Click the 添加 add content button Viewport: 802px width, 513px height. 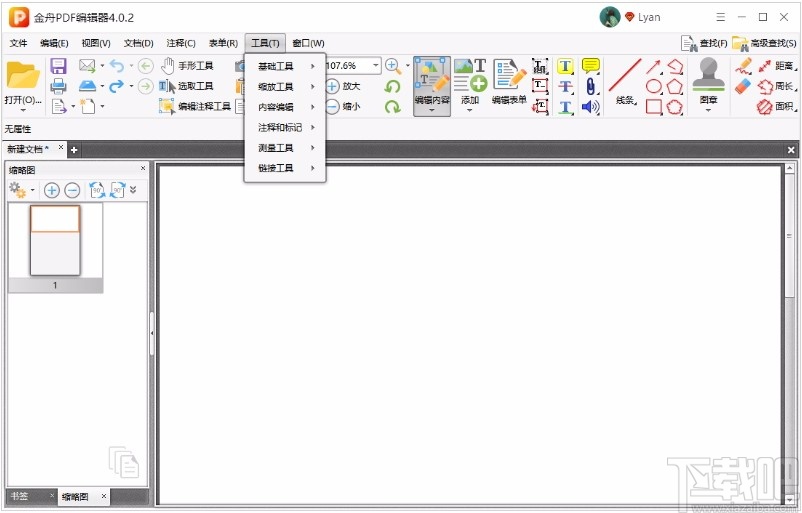470,82
